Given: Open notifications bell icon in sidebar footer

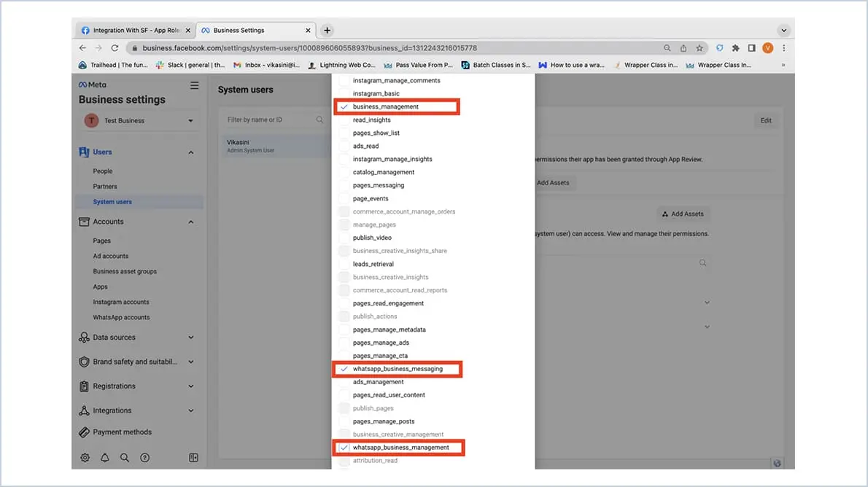Looking at the screenshot, I should click(104, 458).
